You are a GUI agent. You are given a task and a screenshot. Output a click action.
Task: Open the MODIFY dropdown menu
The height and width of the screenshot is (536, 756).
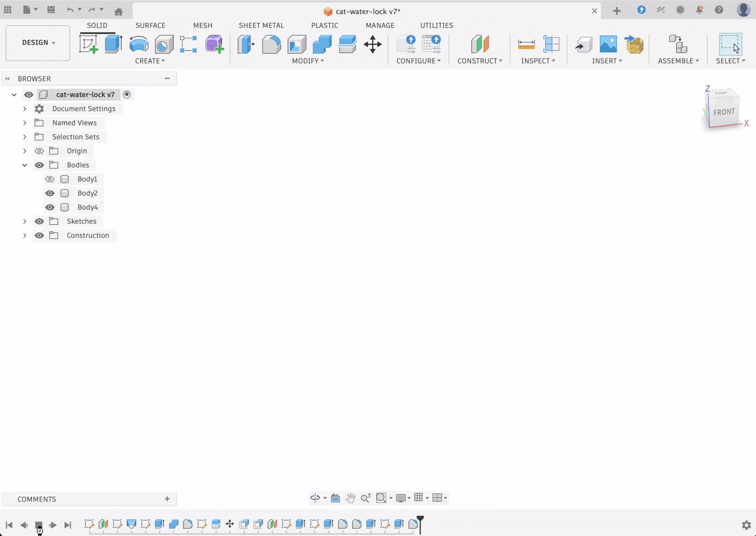coord(308,61)
